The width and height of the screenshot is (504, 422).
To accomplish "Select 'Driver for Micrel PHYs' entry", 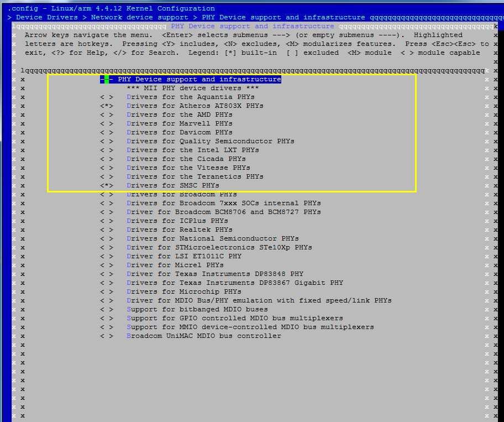I will point(175,265).
